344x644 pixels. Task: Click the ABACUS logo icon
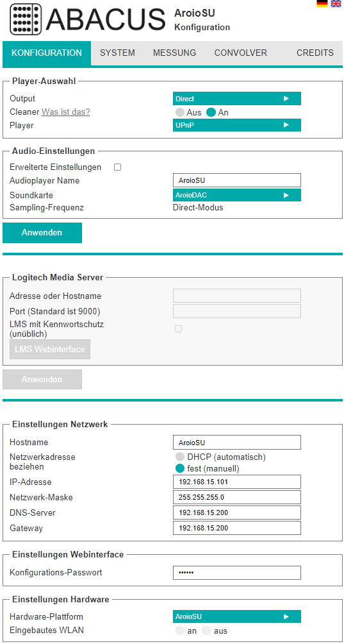(26, 19)
